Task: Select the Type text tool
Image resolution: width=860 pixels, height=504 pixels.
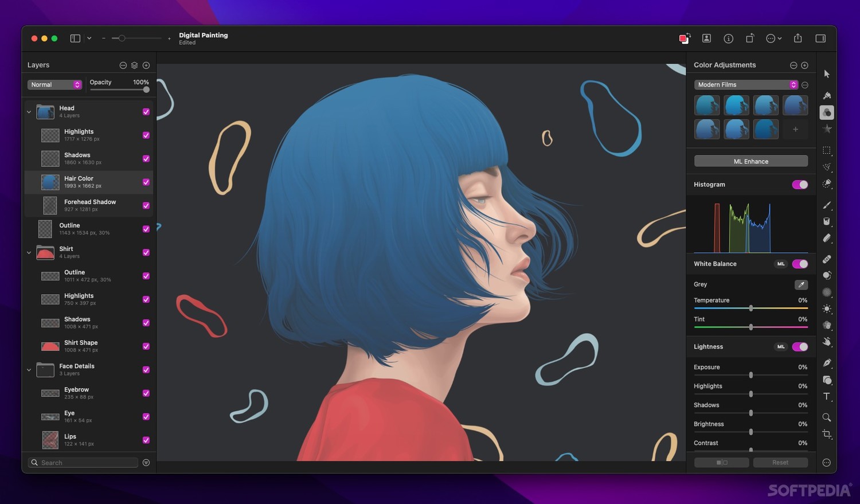Action: pyautogui.click(x=827, y=396)
